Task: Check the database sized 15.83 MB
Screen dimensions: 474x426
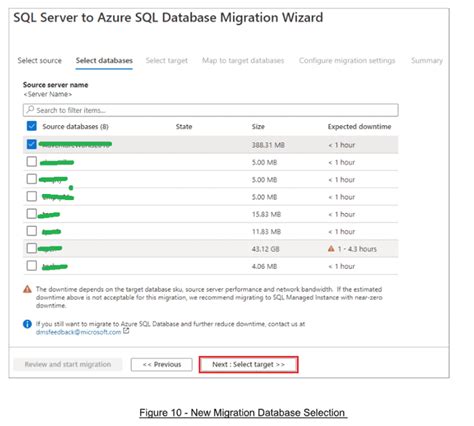Action: click(x=32, y=214)
